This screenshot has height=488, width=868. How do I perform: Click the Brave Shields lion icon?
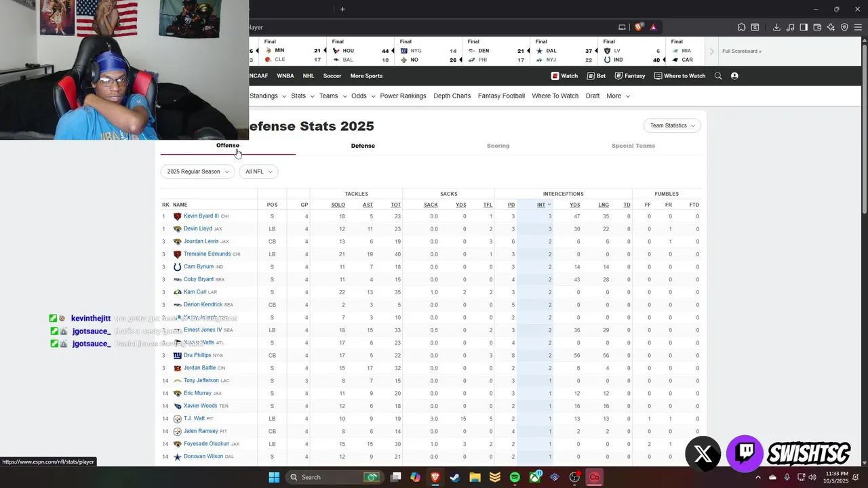click(x=638, y=27)
